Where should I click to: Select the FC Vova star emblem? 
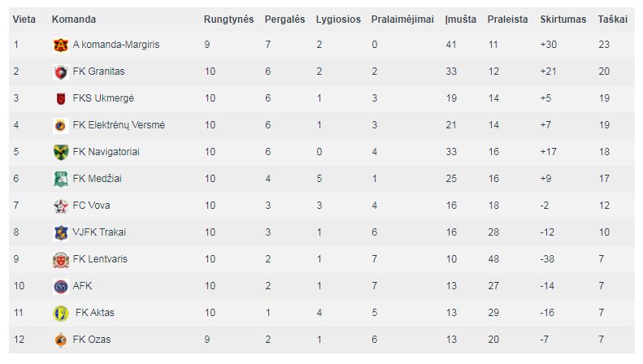point(61,206)
